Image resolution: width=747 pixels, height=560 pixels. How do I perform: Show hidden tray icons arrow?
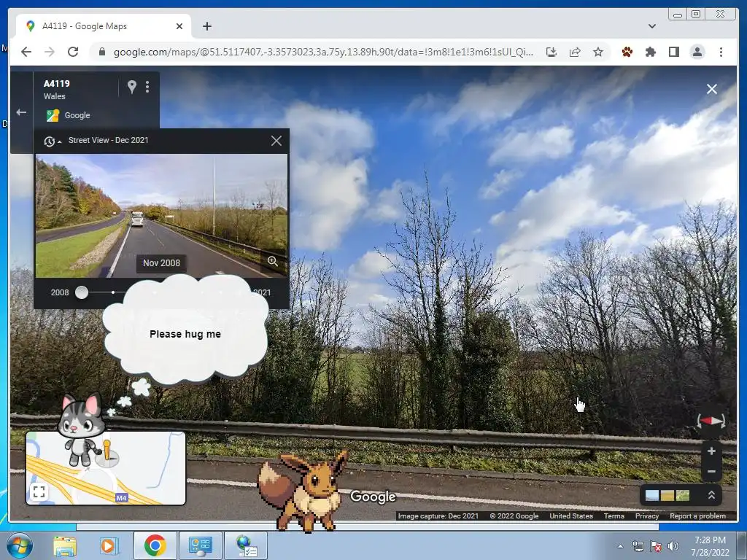[620, 547]
